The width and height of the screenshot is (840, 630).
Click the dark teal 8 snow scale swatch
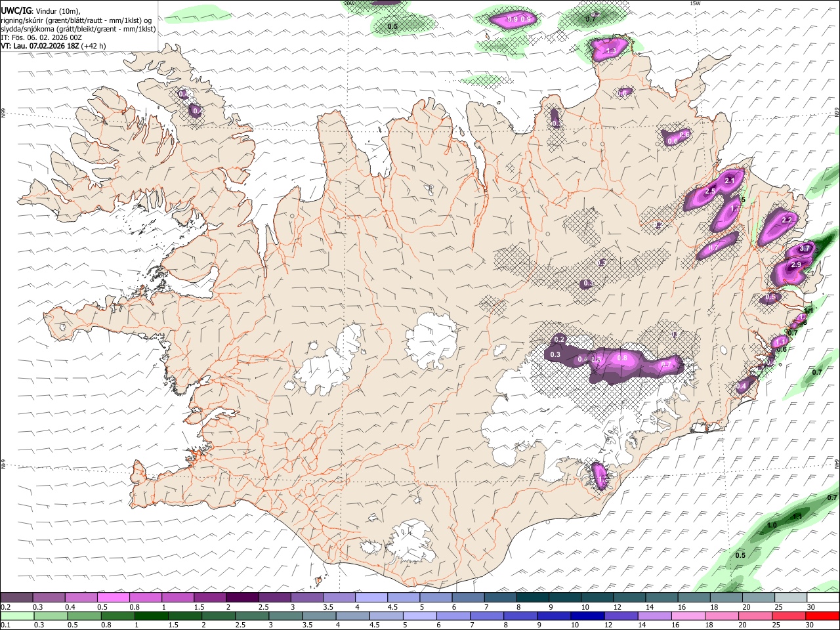point(532,597)
